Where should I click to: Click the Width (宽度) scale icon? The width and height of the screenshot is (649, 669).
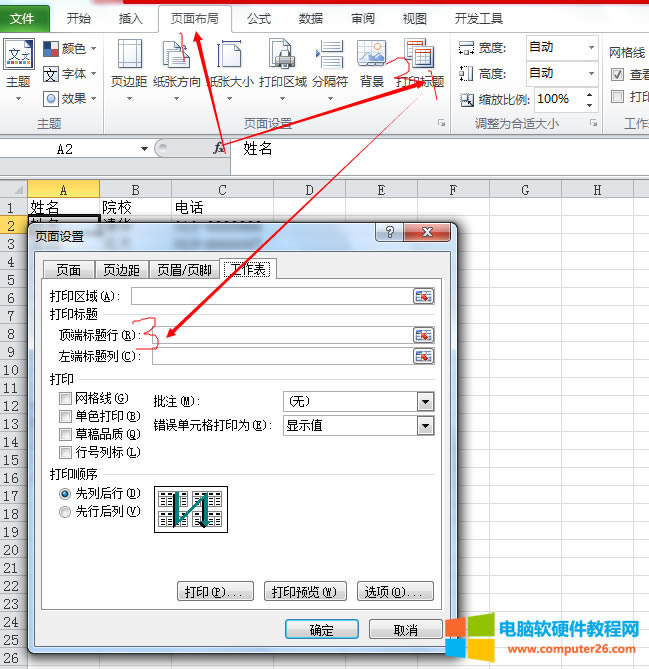(466, 48)
